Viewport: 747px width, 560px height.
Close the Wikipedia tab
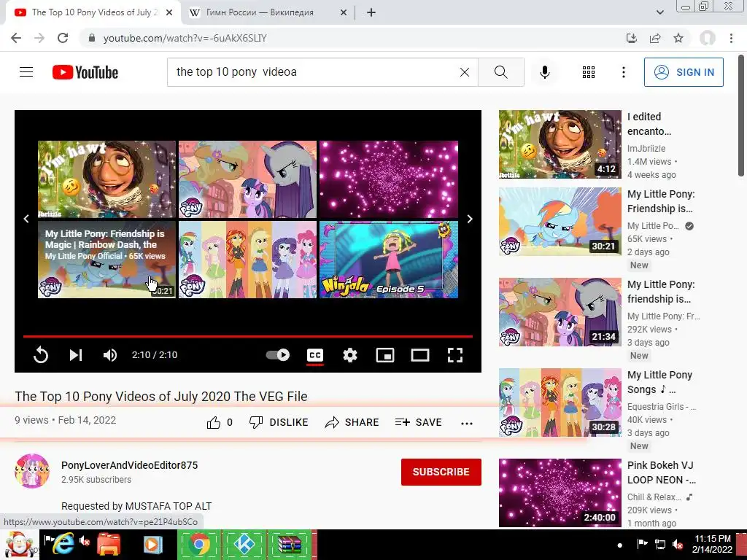pos(344,13)
